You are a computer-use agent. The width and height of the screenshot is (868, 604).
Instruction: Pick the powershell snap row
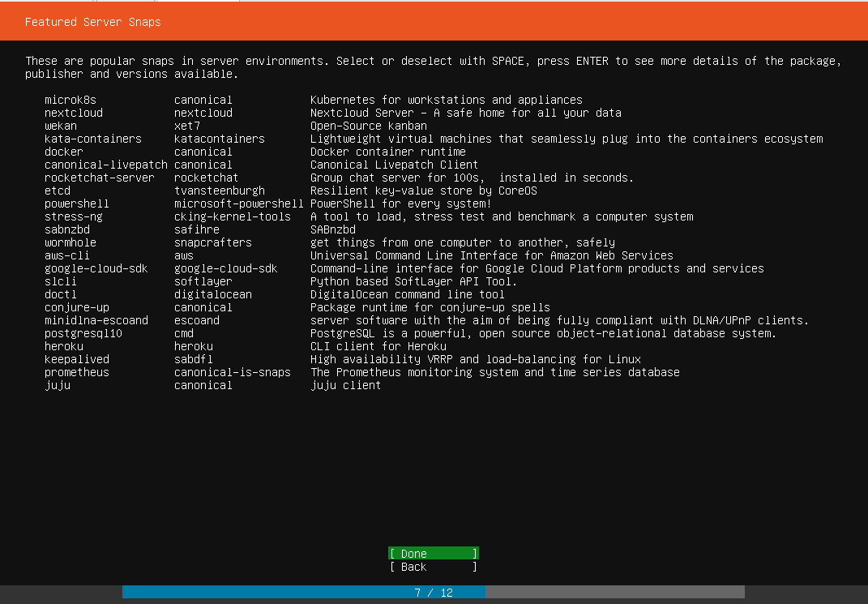[x=268, y=203]
